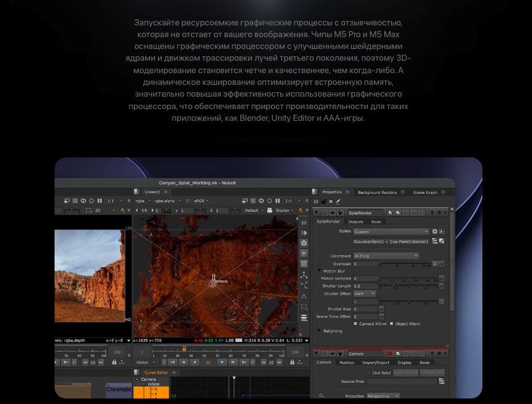The width and height of the screenshot is (532, 404).
Task: Click the play forward button on timeline
Action: pos(222,362)
